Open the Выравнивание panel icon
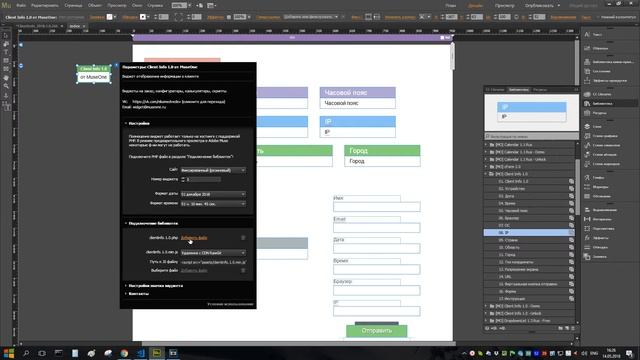The width and height of the screenshot is (640, 360). click(x=587, y=210)
